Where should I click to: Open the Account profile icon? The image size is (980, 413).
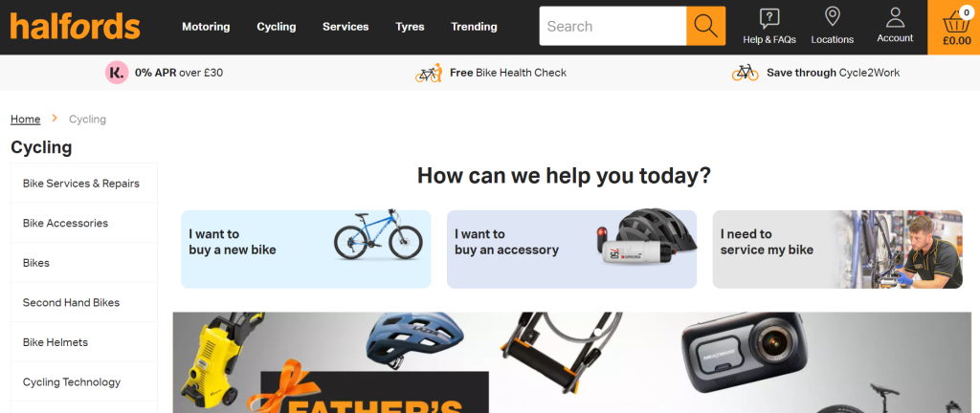895,17
